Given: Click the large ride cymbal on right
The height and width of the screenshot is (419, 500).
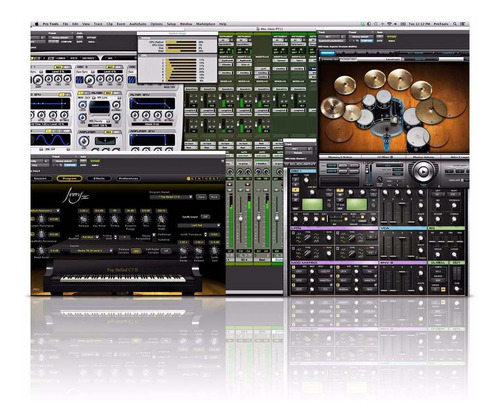Looking at the screenshot, I should (430, 112).
